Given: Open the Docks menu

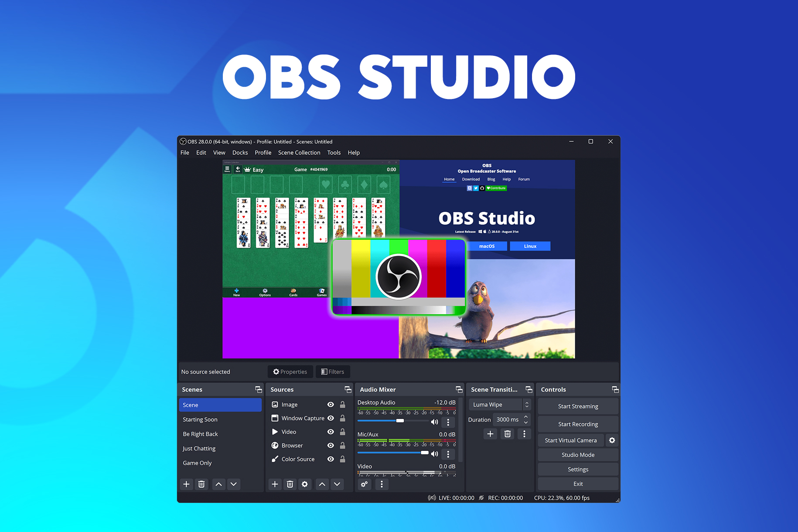Looking at the screenshot, I should 240,153.
